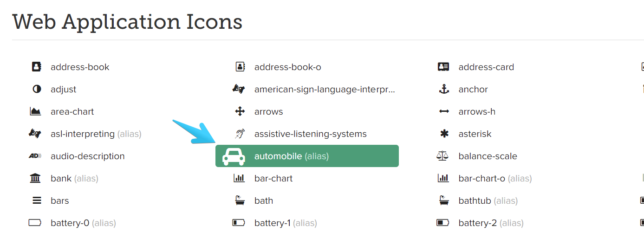The height and width of the screenshot is (239, 644).
Task: Open the battery-0 (alias) link
Action: pos(83,223)
